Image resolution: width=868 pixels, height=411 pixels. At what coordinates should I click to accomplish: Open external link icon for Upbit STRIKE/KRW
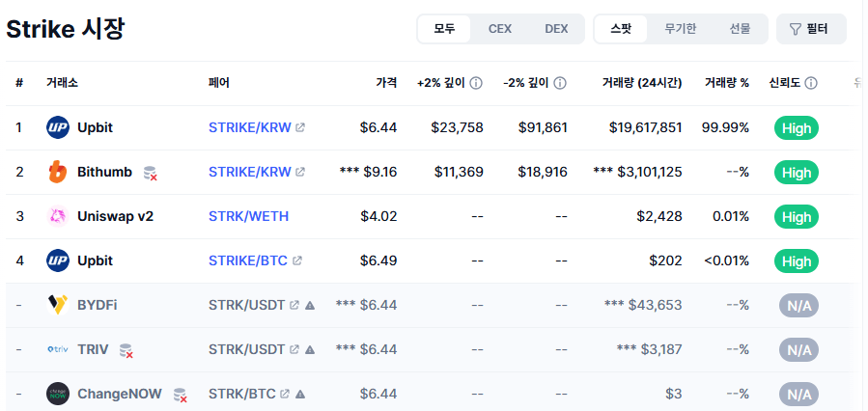(300, 127)
